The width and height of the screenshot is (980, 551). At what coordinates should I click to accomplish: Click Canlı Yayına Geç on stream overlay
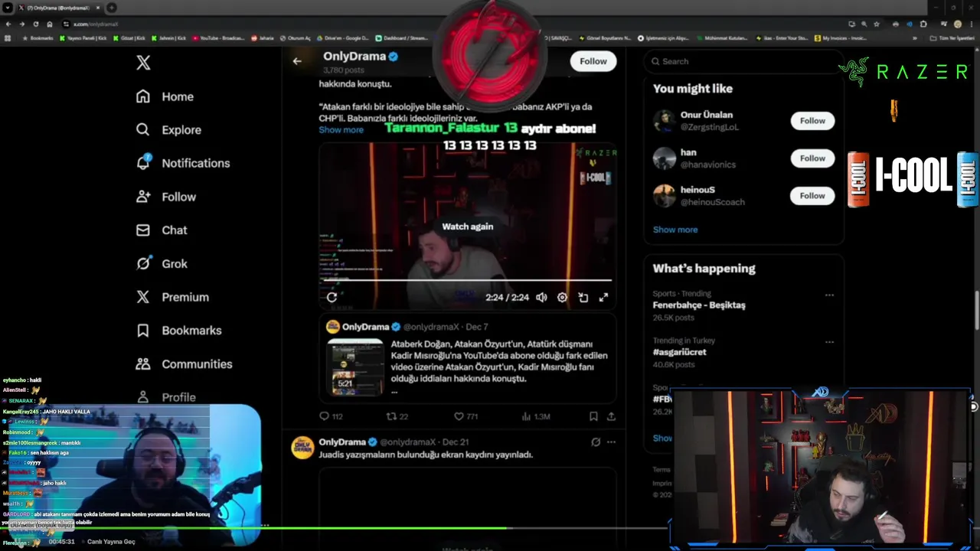pyautogui.click(x=111, y=542)
